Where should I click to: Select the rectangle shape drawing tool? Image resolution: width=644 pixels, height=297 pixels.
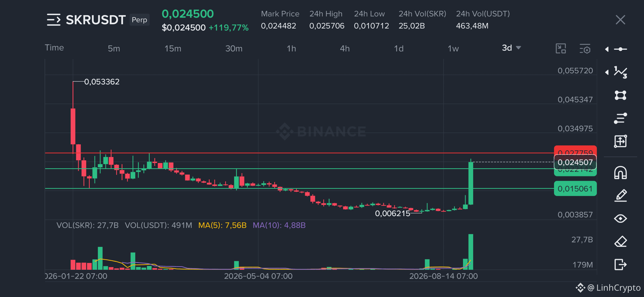621,95
